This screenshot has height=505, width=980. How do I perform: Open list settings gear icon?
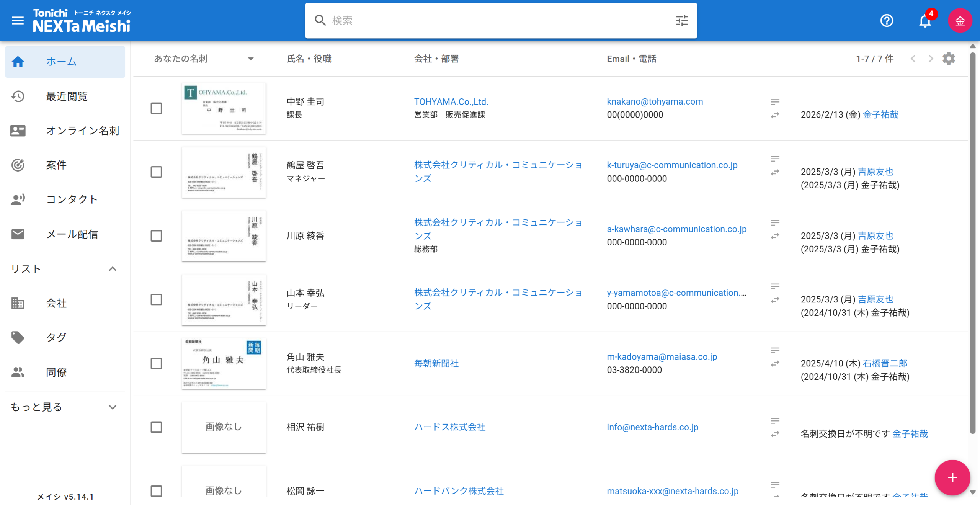pyautogui.click(x=949, y=59)
